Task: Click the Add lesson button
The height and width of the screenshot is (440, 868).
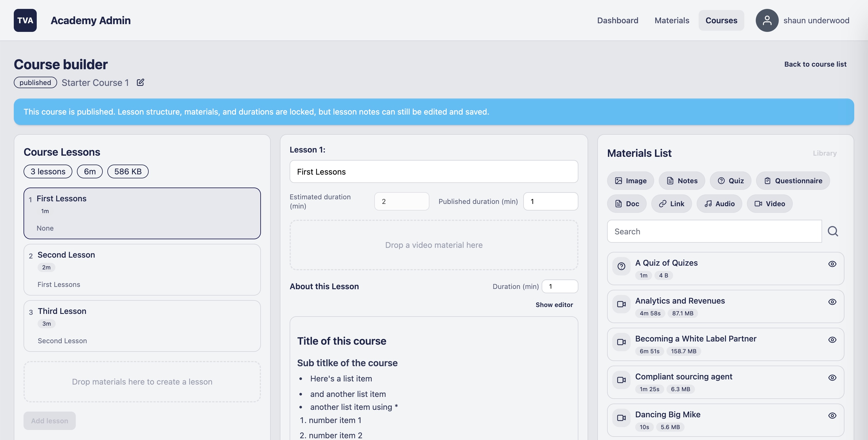Action: coord(50,420)
